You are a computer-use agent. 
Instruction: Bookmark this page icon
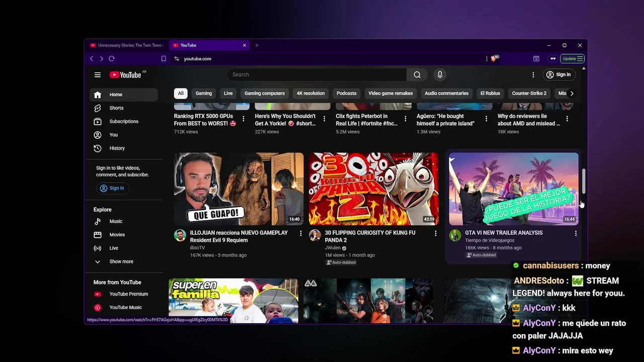tap(164, 59)
